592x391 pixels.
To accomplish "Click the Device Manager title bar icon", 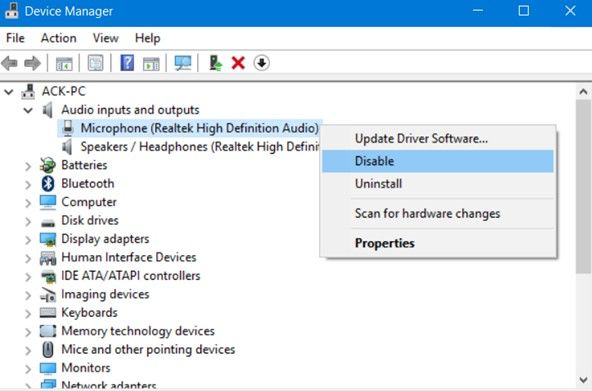I will [x=11, y=10].
